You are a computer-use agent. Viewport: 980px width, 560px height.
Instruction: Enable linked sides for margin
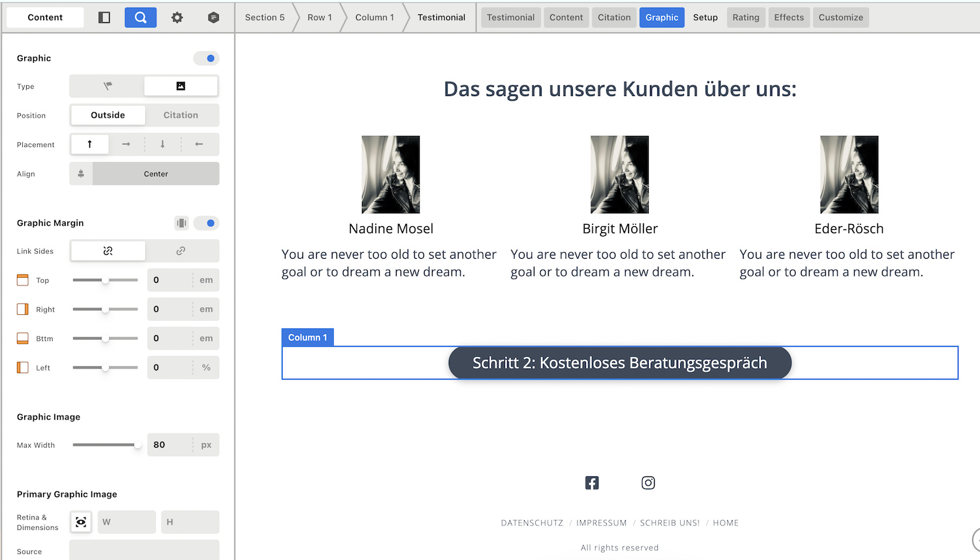tap(181, 251)
